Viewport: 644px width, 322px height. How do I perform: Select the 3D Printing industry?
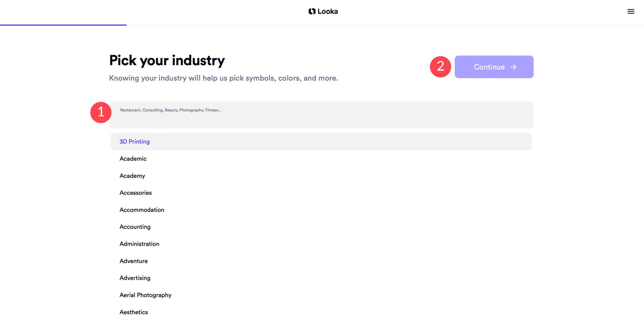(135, 141)
